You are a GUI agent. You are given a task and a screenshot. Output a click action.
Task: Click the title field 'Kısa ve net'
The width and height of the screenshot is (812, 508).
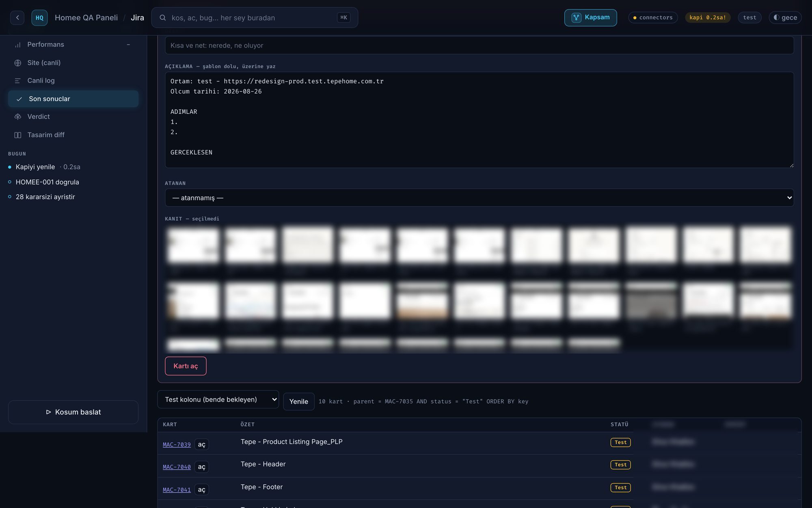click(x=479, y=46)
